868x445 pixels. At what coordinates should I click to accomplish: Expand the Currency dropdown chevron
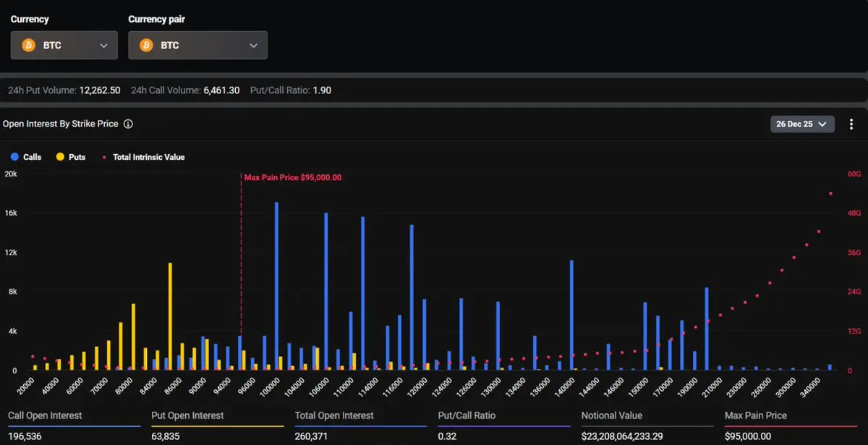point(103,45)
